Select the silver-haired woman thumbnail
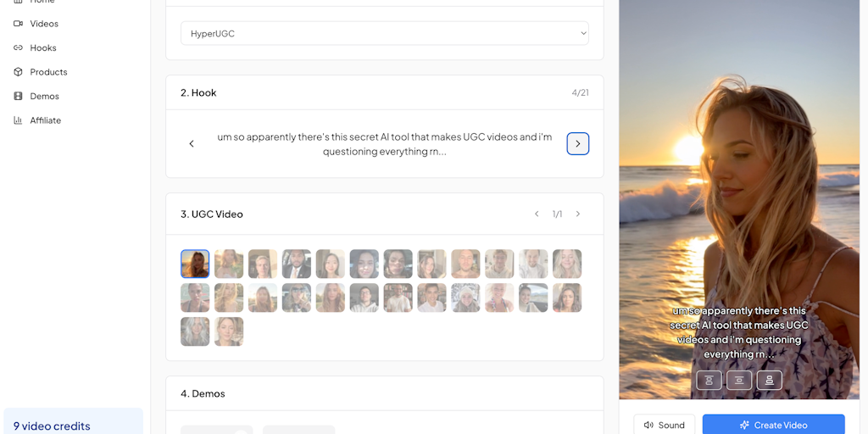This screenshot has height=434, width=868. tap(195, 331)
